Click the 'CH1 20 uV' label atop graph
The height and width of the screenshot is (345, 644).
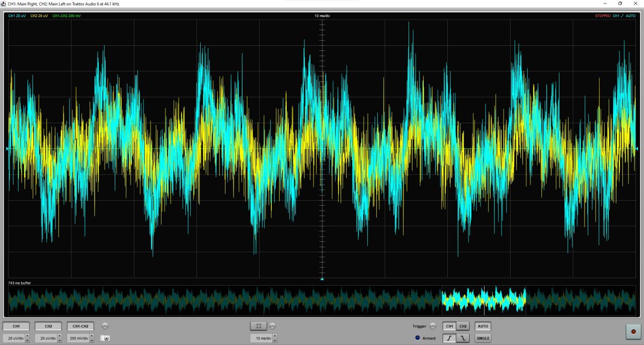(17, 16)
